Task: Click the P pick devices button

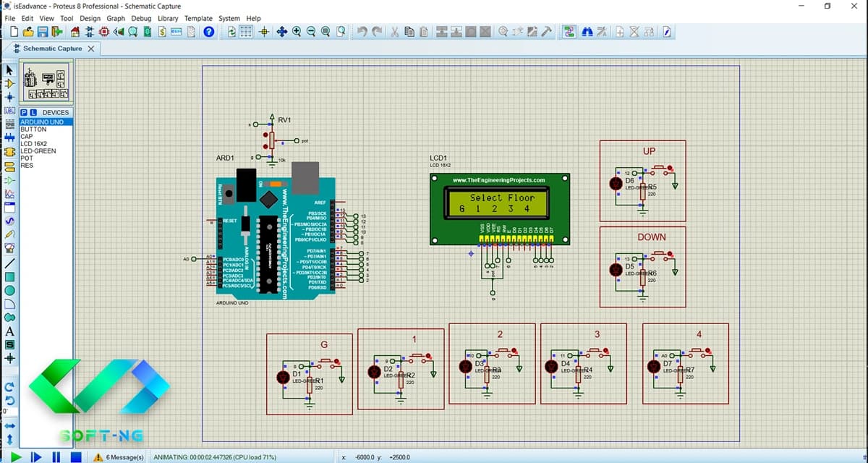Action: 25,113
